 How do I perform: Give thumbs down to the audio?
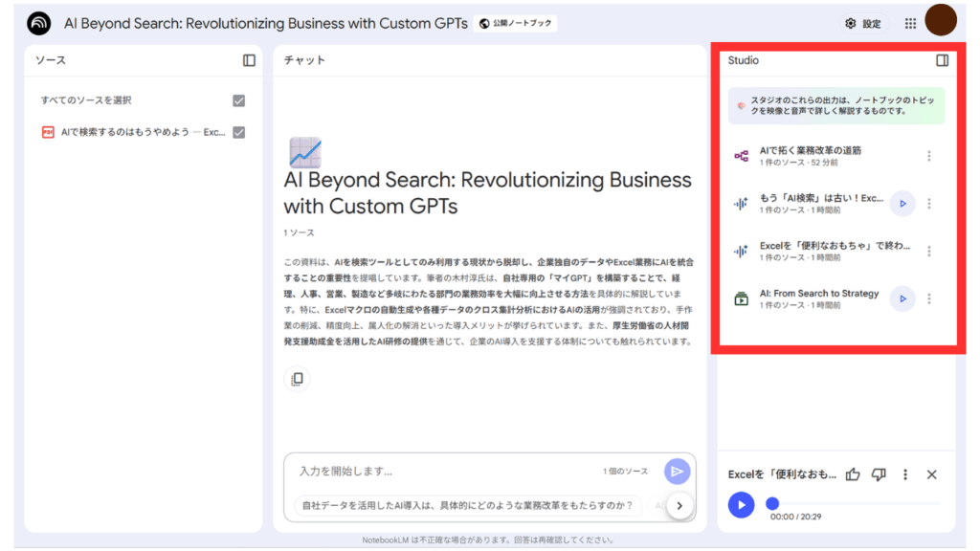(x=879, y=474)
